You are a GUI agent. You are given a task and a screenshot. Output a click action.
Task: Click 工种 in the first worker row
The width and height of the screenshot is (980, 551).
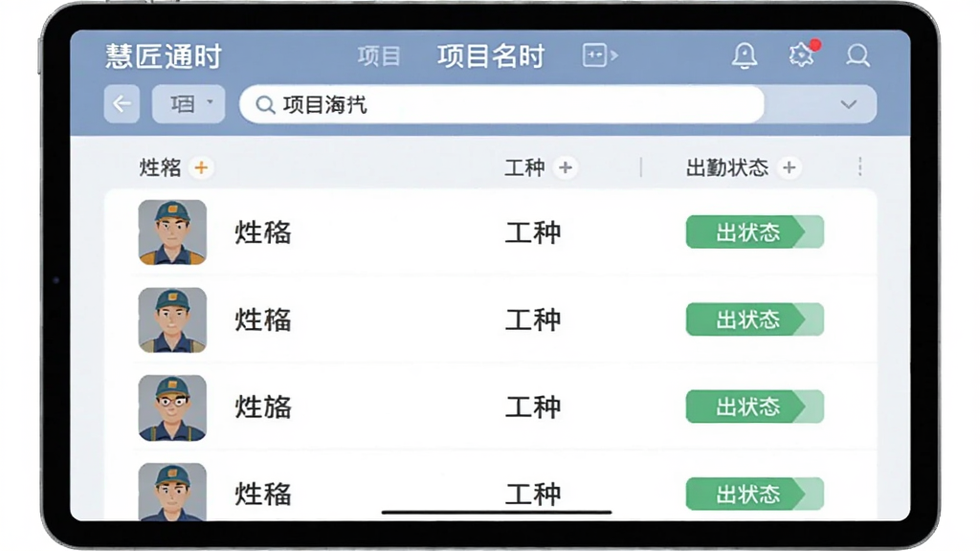pos(533,232)
